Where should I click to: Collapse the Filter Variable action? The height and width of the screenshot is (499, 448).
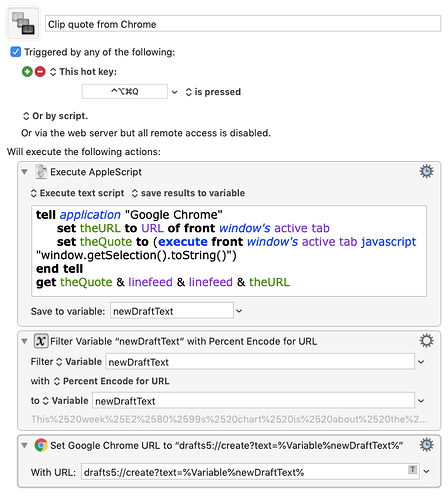[x=24, y=341]
